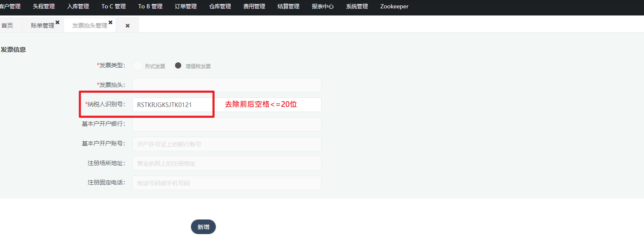Open the 入库管理 menu
The width and height of the screenshot is (644, 250).
[78, 7]
